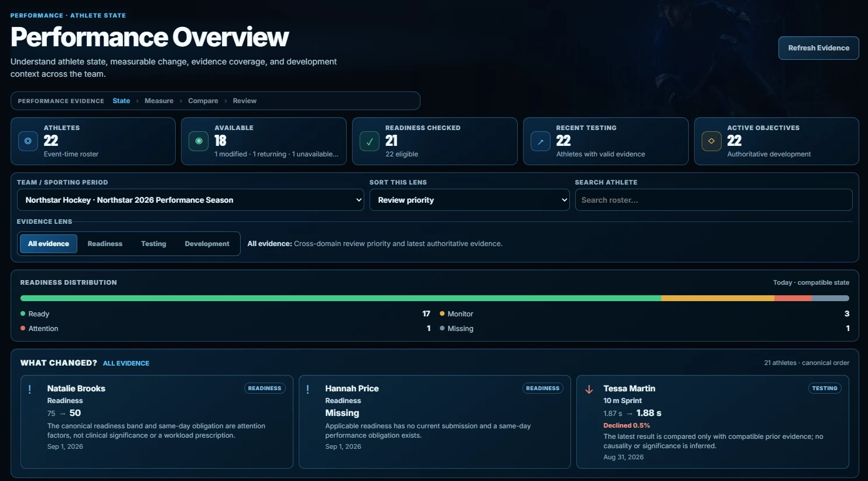Open the Compare step
This screenshot has height=481, width=868.
click(x=203, y=101)
